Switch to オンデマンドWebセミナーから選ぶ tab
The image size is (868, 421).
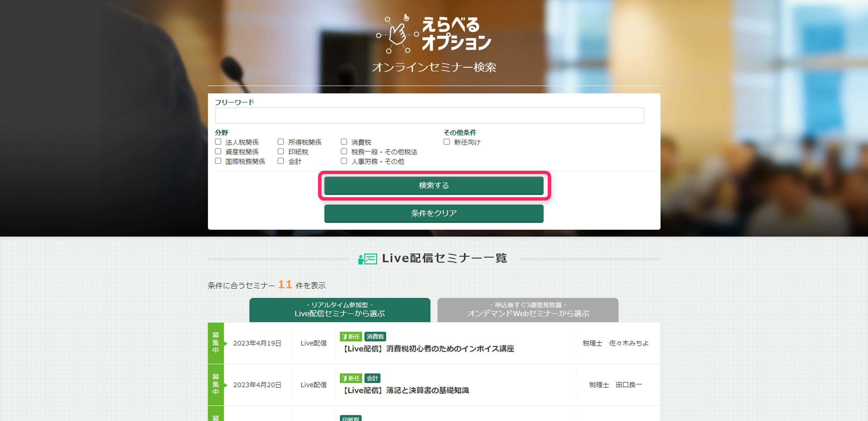pos(528,310)
